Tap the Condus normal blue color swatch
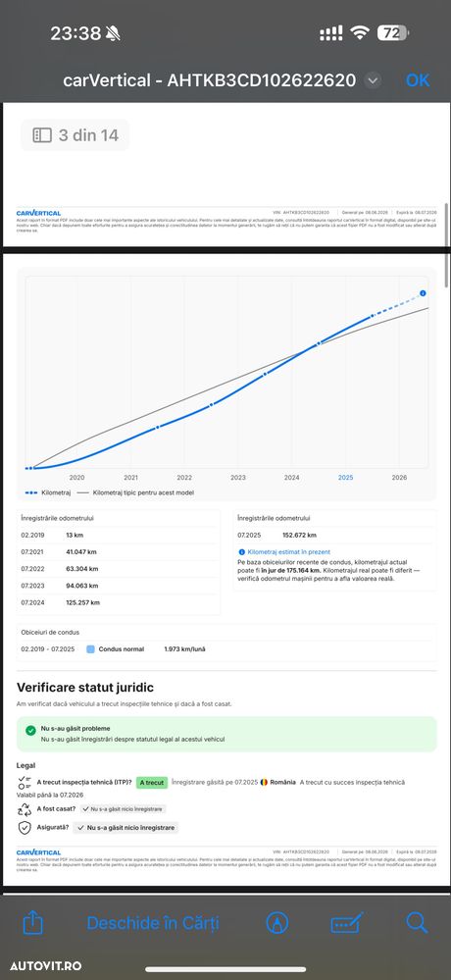The image size is (451, 980). click(90, 649)
